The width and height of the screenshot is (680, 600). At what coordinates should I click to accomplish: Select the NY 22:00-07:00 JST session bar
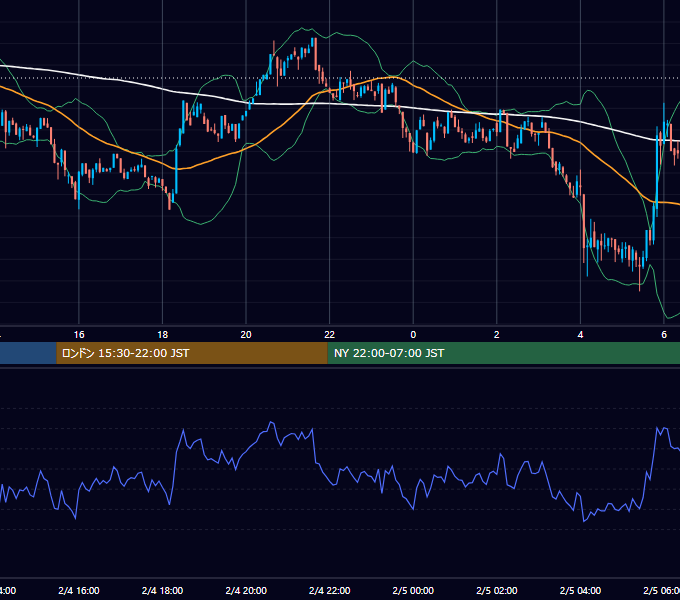503,353
